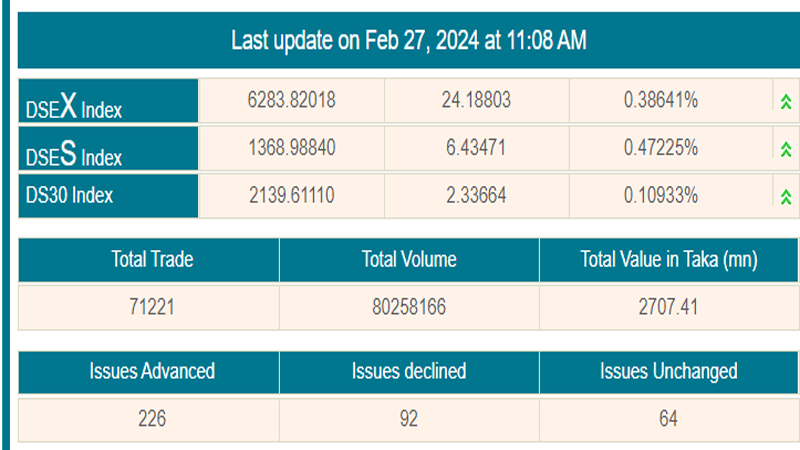The width and height of the screenshot is (800, 450).
Task: Select the Issues Advanced header
Action: [x=149, y=371]
